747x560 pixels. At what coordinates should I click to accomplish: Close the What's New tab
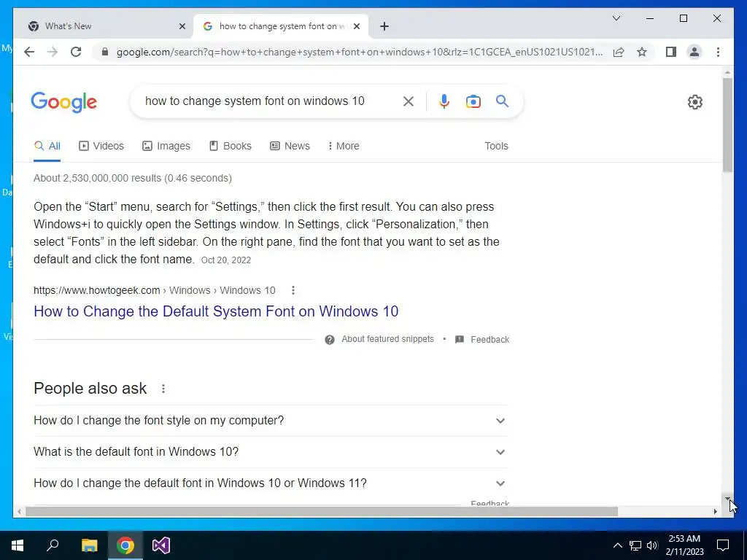tap(182, 26)
